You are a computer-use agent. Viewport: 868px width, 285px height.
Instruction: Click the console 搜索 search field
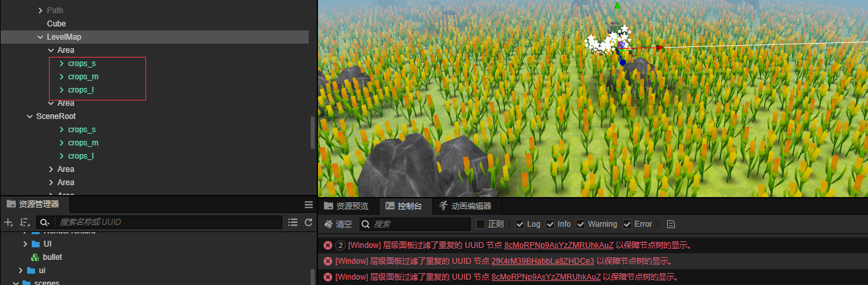tap(414, 224)
